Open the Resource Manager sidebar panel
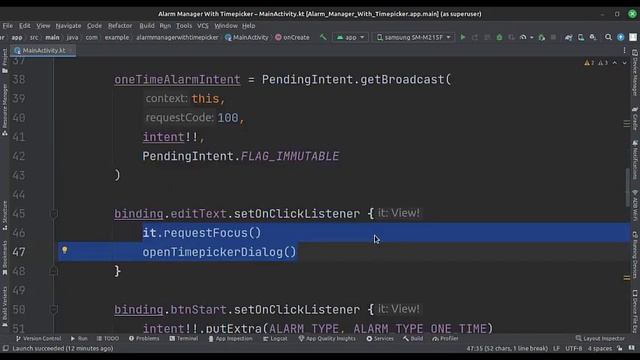The height and width of the screenshot is (360, 640). coord(4,110)
